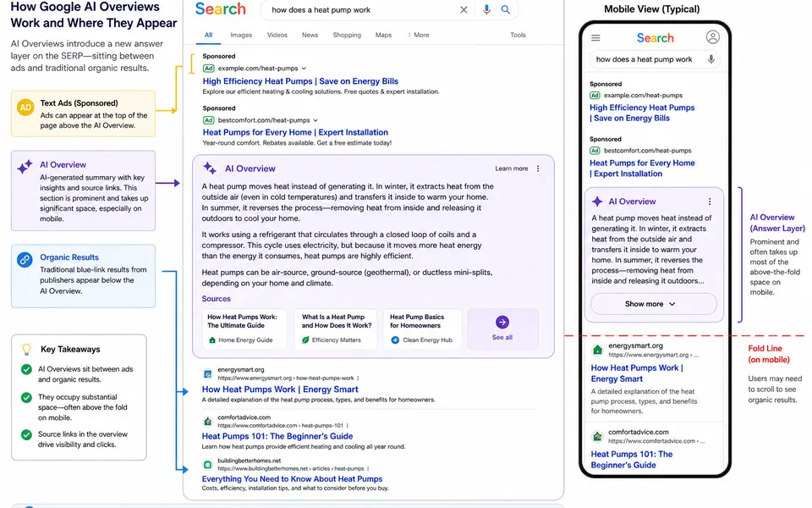Open mobile 'Heat Pumps 101: The Beginner's Guide' result

(x=632, y=459)
